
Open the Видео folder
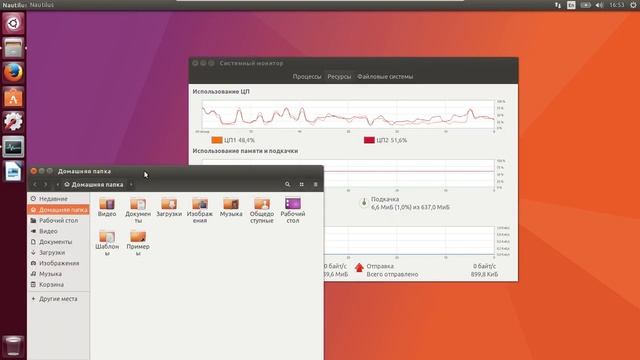tap(107, 207)
